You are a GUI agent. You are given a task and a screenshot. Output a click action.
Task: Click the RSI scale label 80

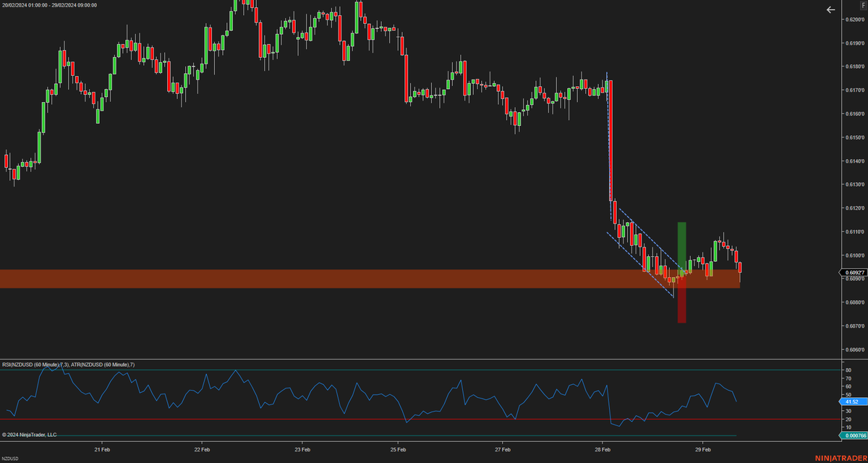click(848, 370)
